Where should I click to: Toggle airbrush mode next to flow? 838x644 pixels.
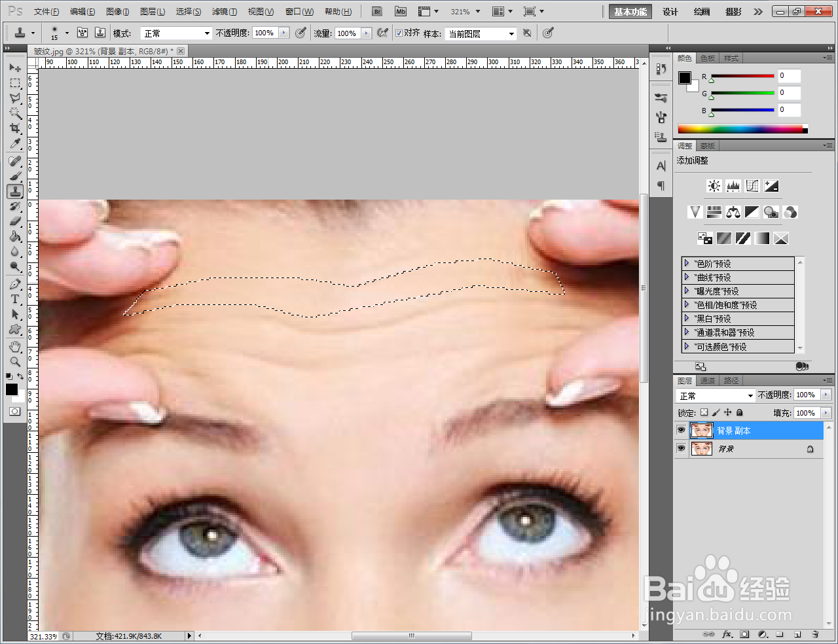coord(383,33)
